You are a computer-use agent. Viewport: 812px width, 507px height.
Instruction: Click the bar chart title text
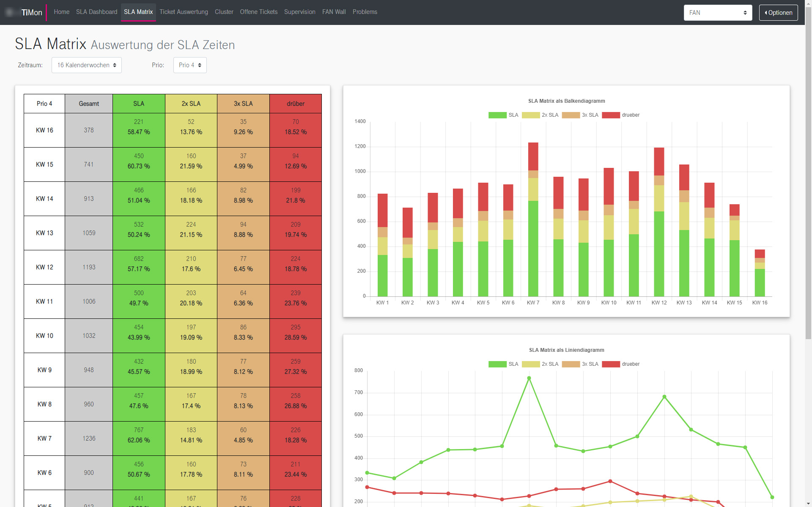point(566,101)
